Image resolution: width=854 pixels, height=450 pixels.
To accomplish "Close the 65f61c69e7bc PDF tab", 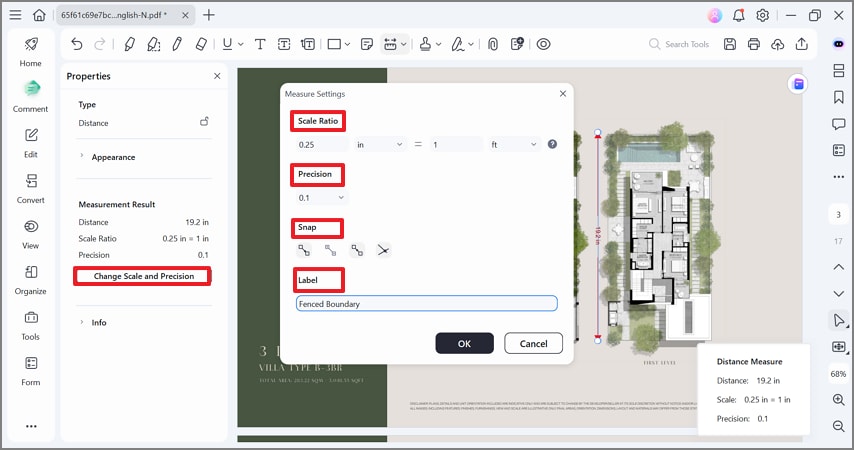I will coord(185,15).
